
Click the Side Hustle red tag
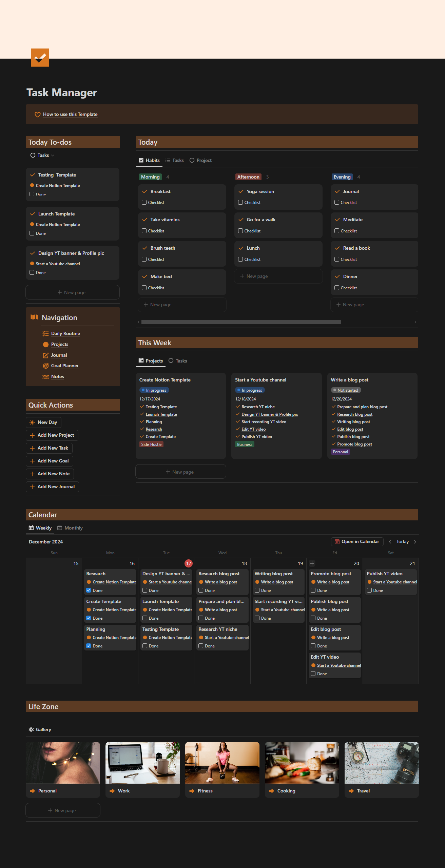151,445
